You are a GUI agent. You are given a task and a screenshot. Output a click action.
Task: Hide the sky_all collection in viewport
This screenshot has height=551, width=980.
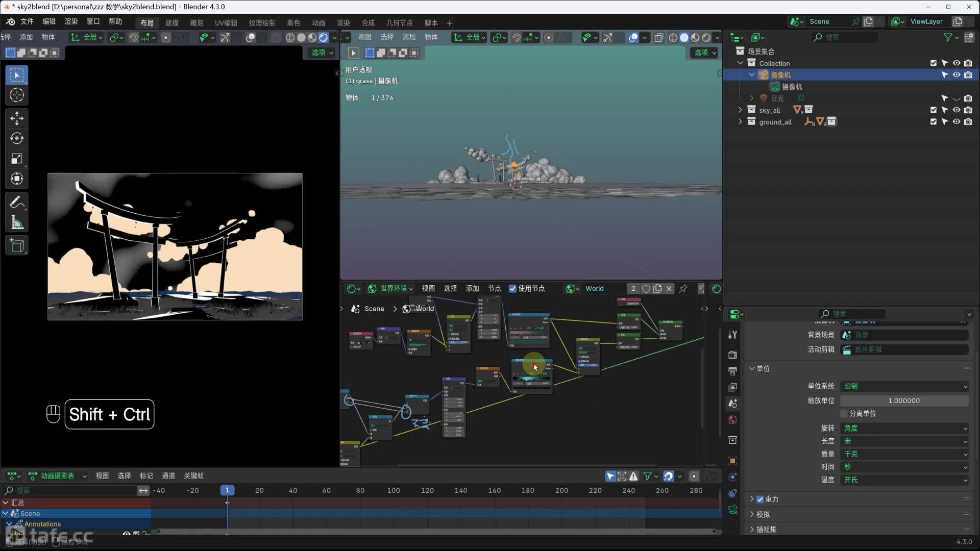(956, 110)
